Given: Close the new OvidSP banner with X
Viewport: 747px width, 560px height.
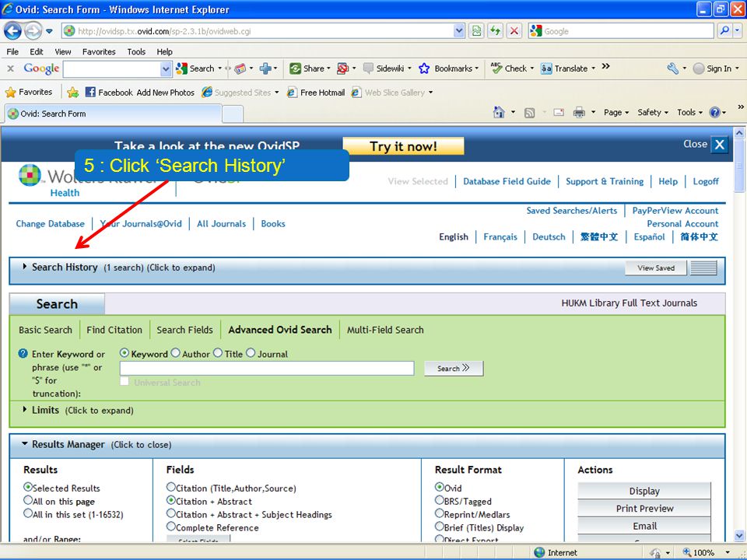Looking at the screenshot, I should tap(719, 145).
